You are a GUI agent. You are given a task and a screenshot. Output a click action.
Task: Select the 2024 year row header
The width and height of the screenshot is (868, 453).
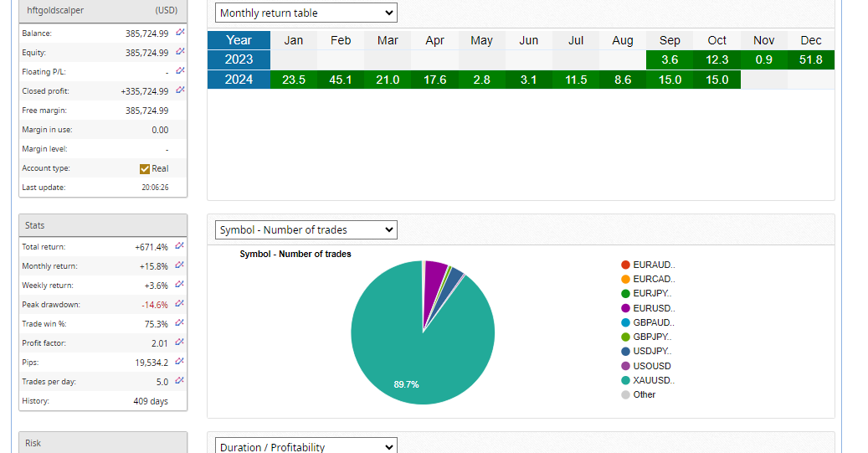pos(239,80)
